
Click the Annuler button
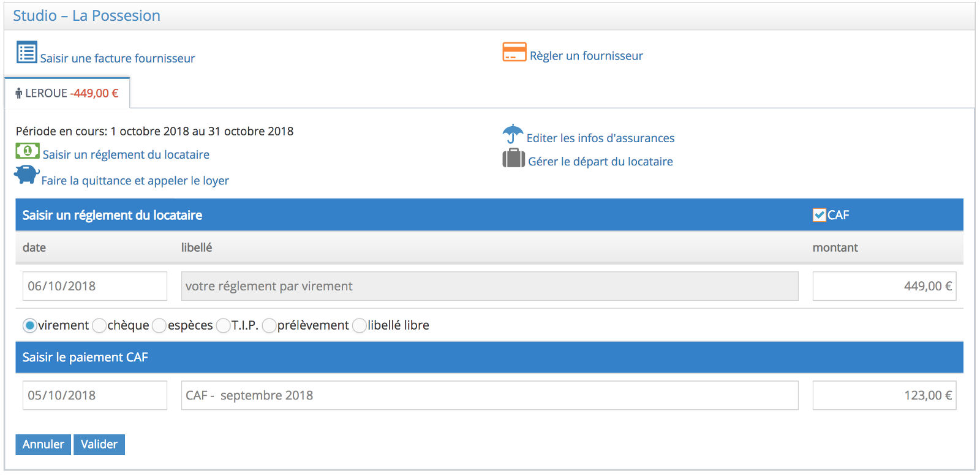click(43, 445)
